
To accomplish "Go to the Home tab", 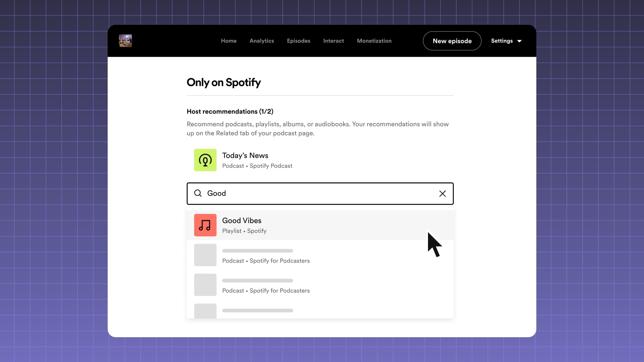I will point(229,41).
